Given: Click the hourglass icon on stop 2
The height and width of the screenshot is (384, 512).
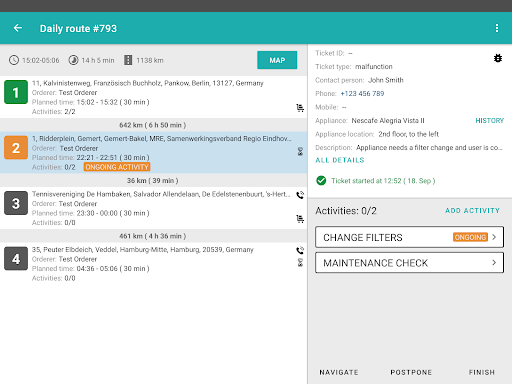Looking at the screenshot, I should pyautogui.click(x=300, y=152).
